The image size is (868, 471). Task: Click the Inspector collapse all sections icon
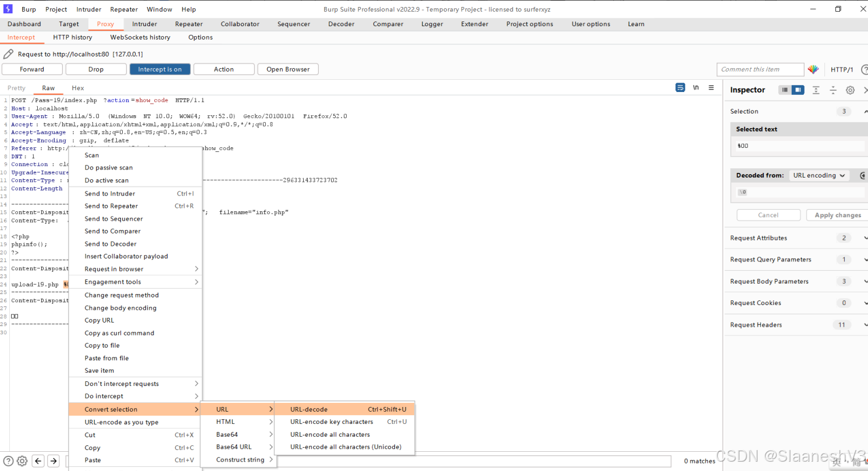pos(833,90)
